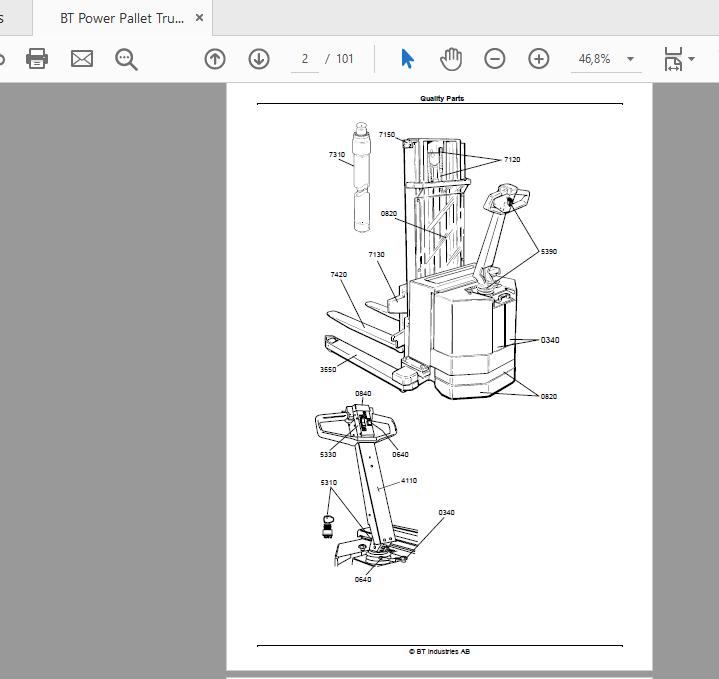Viewport: 719px width, 679px height.
Task: Click part label 7310 on diagram
Action: pyautogui.click(x=337, y=155)
